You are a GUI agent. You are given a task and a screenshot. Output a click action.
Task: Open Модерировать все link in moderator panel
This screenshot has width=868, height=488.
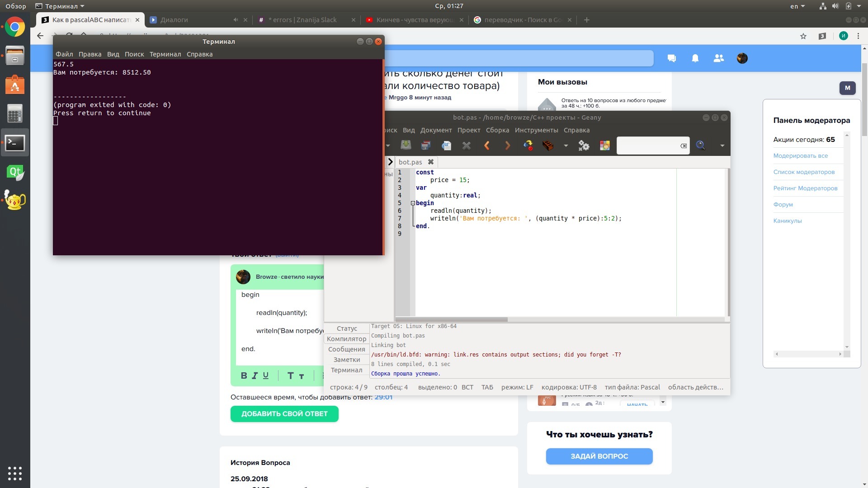801,156
